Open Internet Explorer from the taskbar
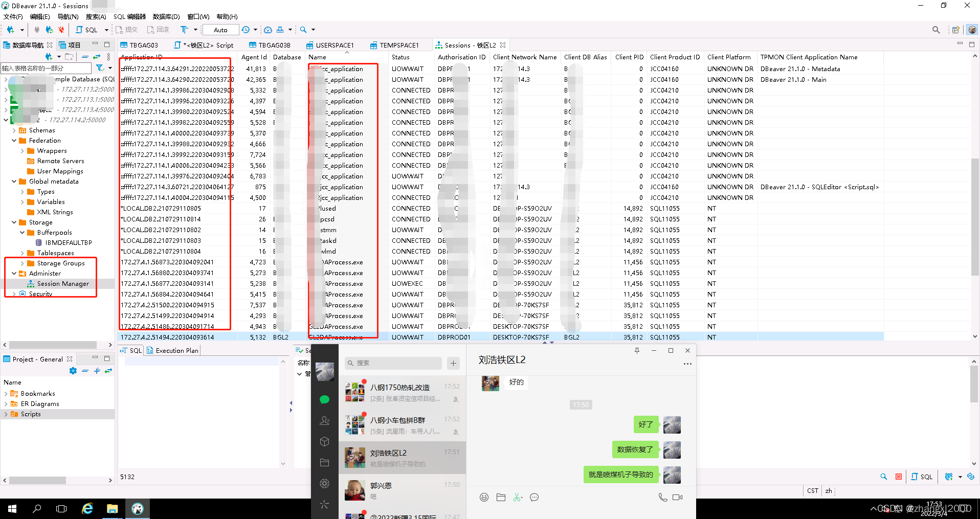 click(87, 508)
